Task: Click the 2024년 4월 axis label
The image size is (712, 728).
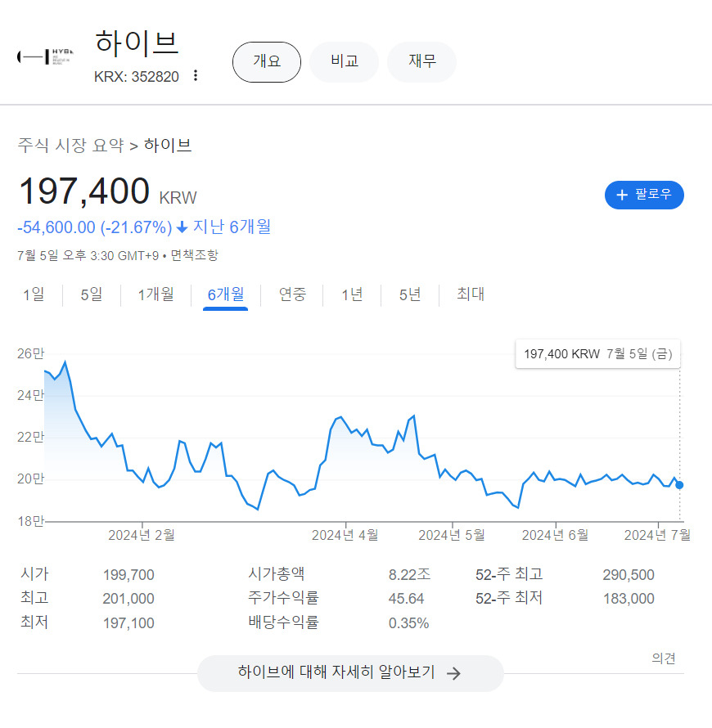Action: [345, 535]
